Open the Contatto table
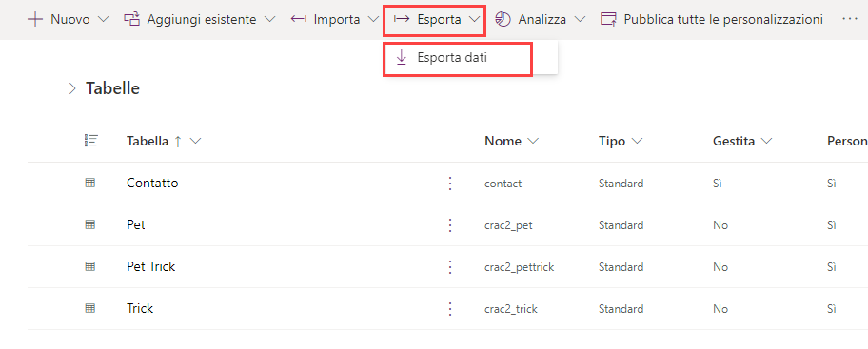 click(x=152, y=184)
